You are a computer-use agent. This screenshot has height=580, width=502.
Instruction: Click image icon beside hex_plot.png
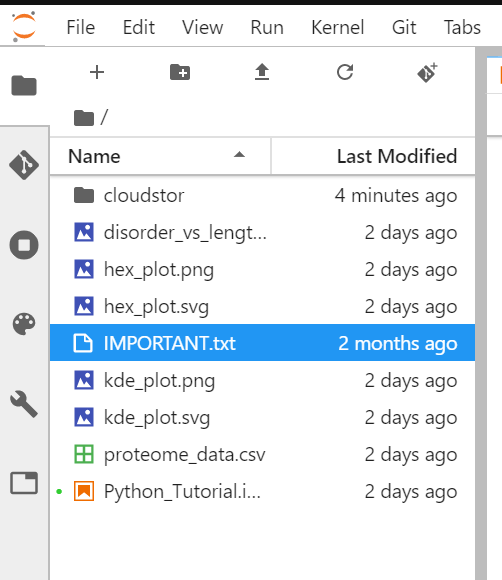[84, 269]
